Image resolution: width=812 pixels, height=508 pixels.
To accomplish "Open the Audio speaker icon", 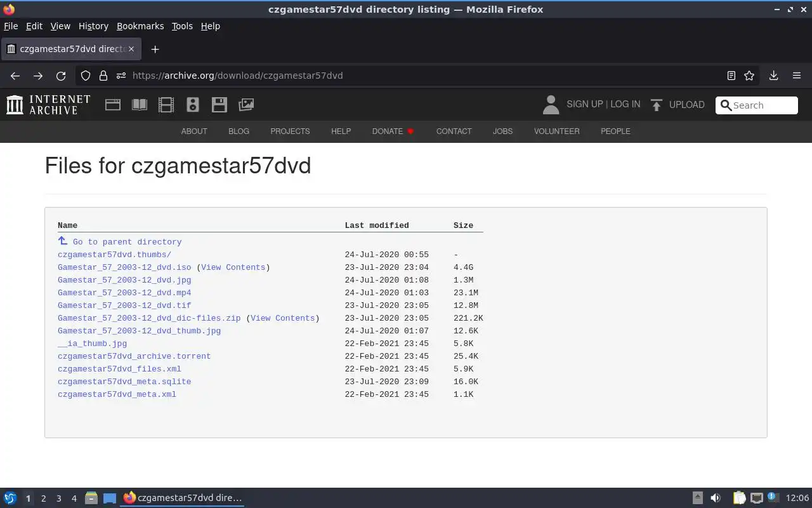I will [x=193, y=105].
